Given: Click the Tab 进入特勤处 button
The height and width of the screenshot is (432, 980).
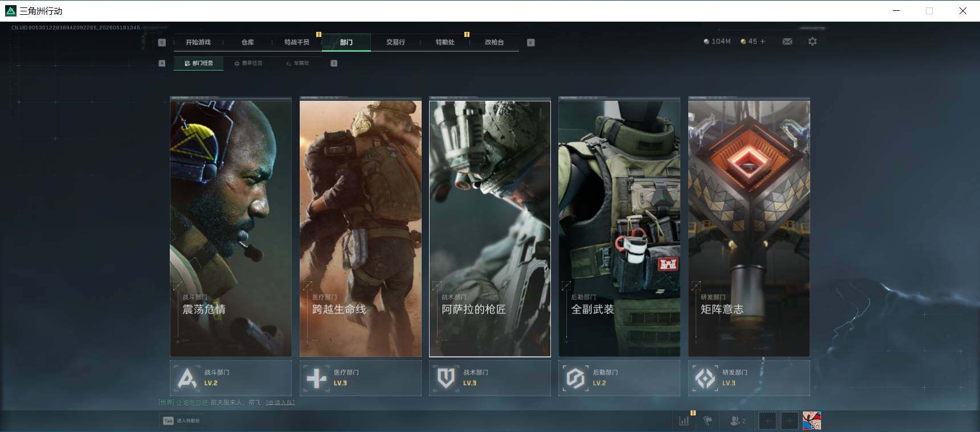Looking at the screenshot, I should [x=182, y=421].
